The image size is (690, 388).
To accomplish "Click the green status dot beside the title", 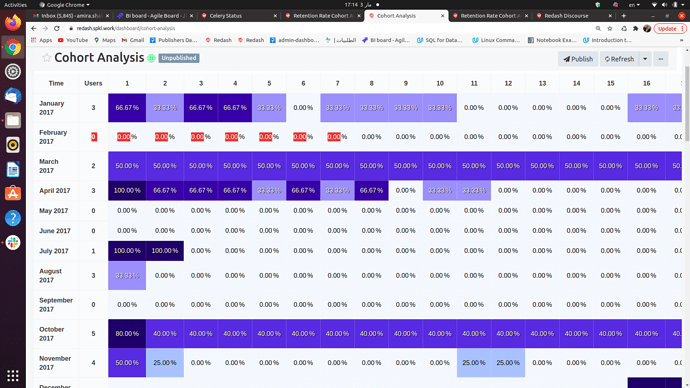I will [151, 58].
